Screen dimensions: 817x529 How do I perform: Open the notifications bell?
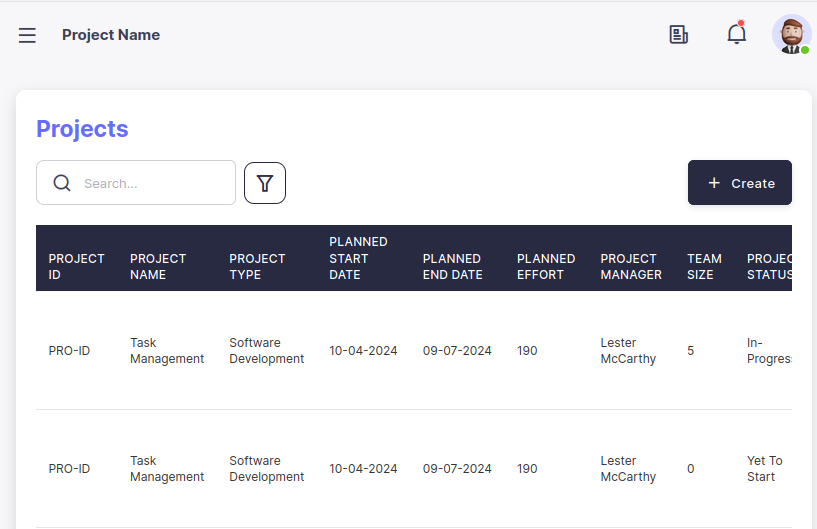click(737, 35)
